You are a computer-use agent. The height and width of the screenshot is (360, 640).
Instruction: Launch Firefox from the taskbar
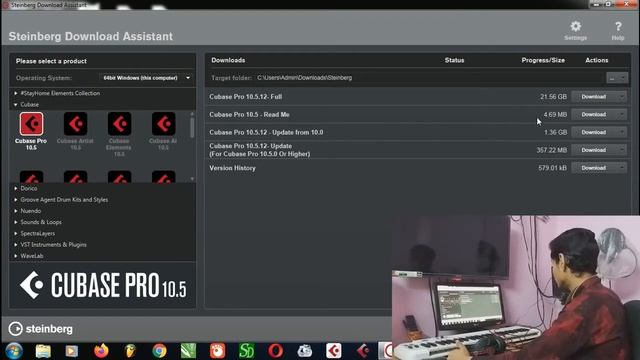(101, 351)
